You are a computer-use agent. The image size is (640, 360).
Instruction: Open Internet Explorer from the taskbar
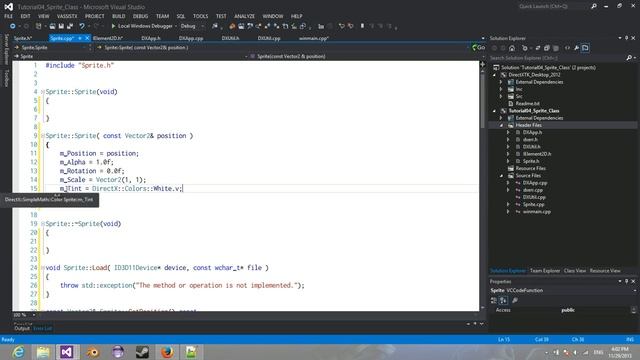coord(18,352)
